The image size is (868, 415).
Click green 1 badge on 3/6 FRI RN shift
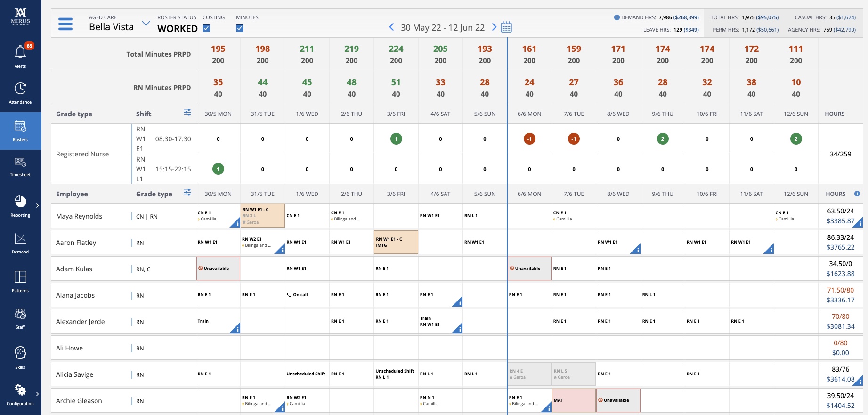click(396, 139)
